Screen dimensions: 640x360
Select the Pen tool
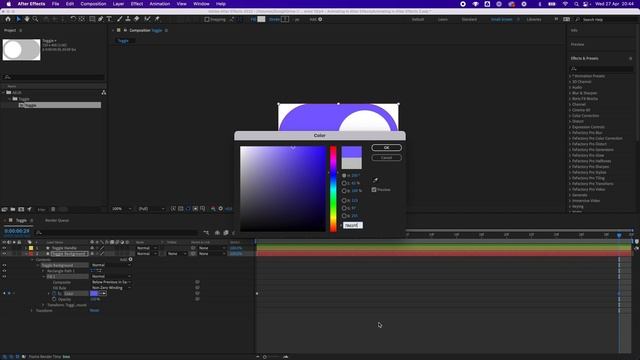coord(100,19)
